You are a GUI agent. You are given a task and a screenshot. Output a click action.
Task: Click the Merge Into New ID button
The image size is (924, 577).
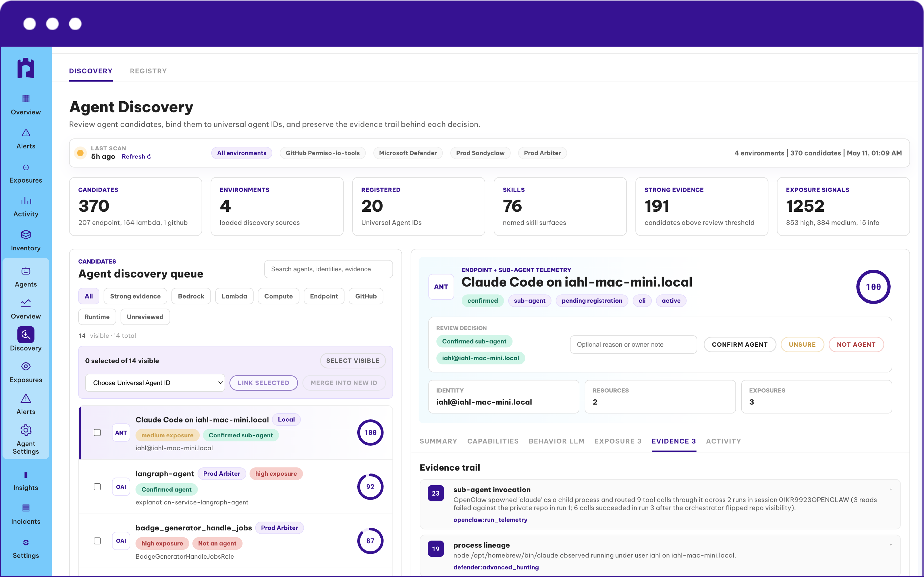click(344, 383)
